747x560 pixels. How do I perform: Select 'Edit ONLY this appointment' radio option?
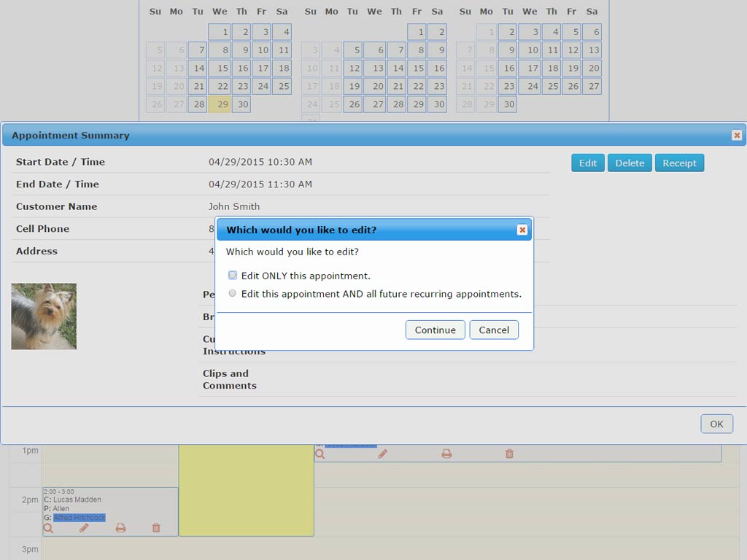pyautogui.click(x=233, y=275)
